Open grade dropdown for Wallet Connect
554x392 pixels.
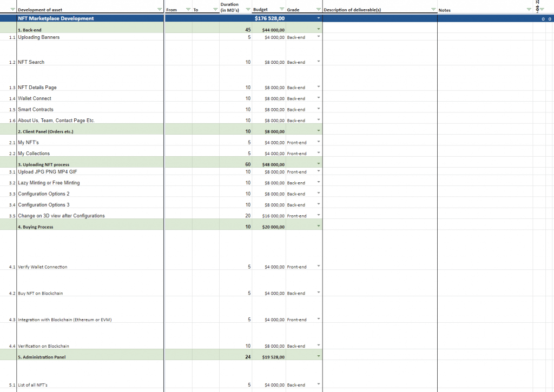(x=318, y=98)
